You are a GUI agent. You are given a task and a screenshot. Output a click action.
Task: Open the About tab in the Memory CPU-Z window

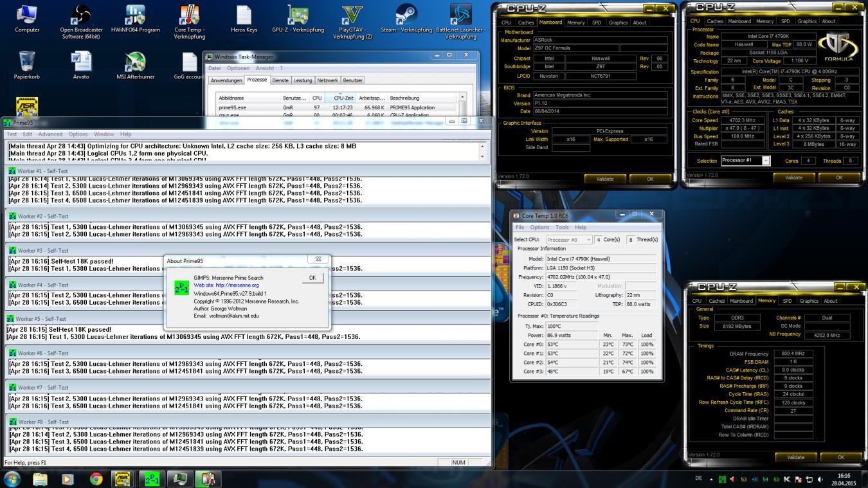(831, 300)
